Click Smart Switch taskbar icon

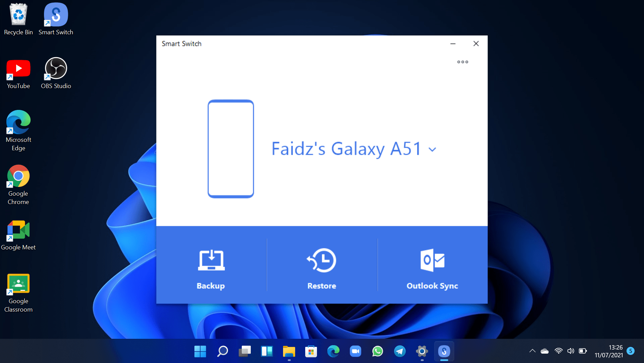444,352
